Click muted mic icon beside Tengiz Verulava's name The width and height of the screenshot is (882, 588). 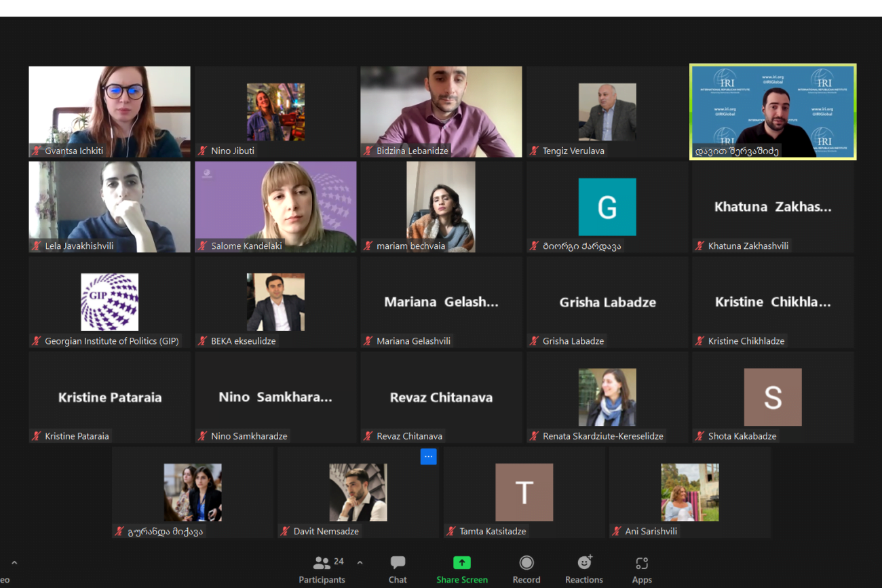point(535,151)
